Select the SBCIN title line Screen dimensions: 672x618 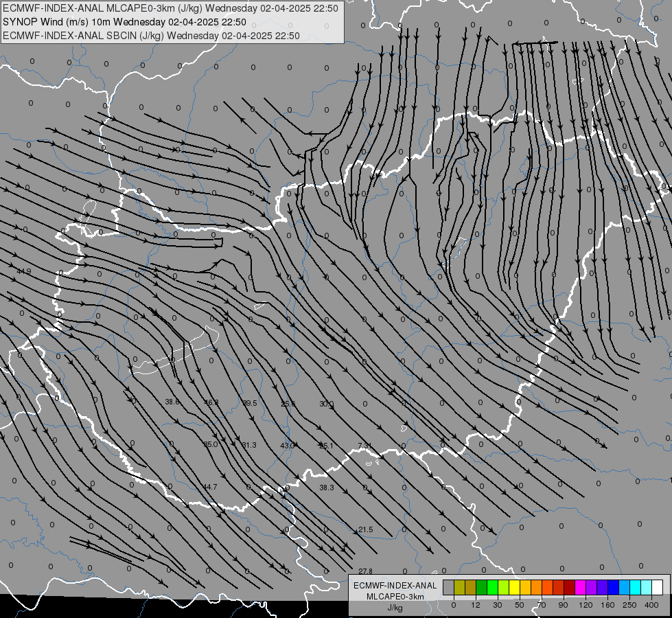[151, 36]
